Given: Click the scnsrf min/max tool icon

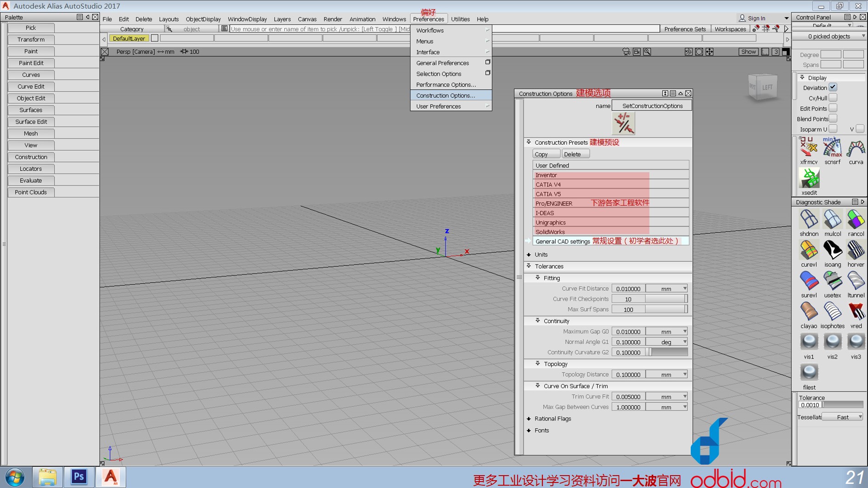Looking at the screenshot, I should 832,148.
